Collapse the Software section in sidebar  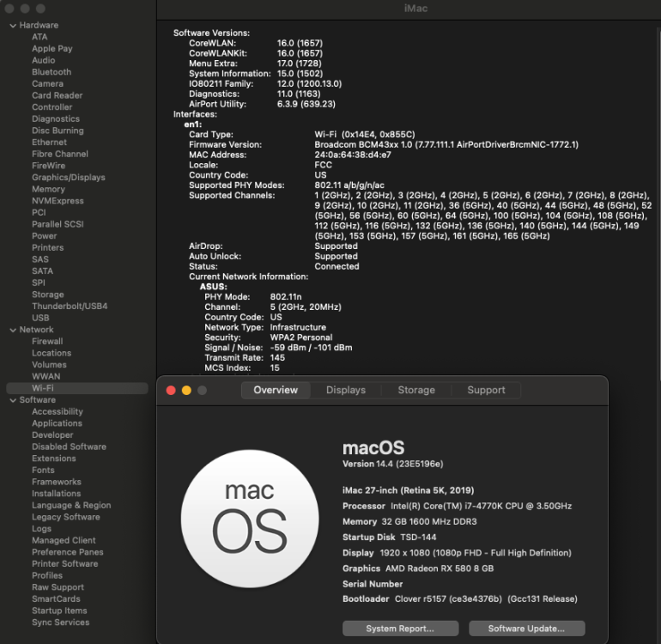click(x=13, y=400)
